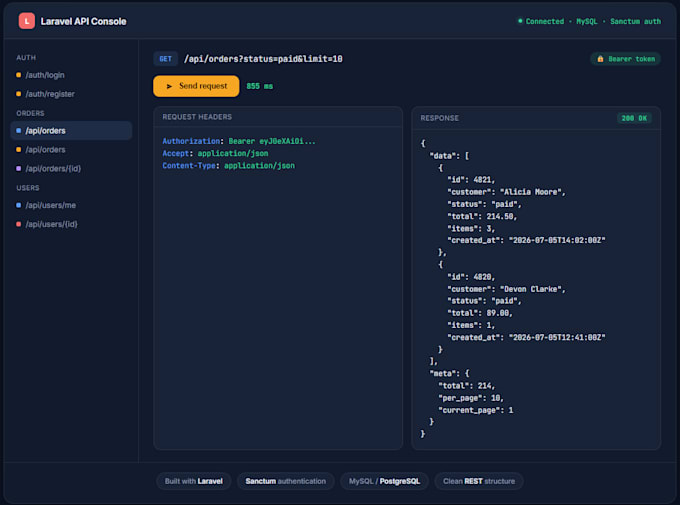This screenshot has width=680, height=505.
Task: Click the created_at 12:41 timestamp line
Action: (526, 337)
